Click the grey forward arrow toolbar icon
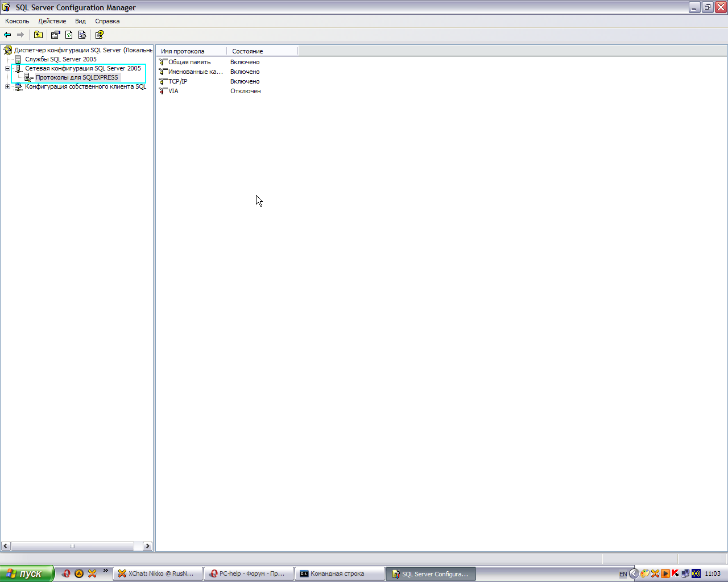Image resolution: width=728 pixels, height=582 pixels. click(20, 35)
